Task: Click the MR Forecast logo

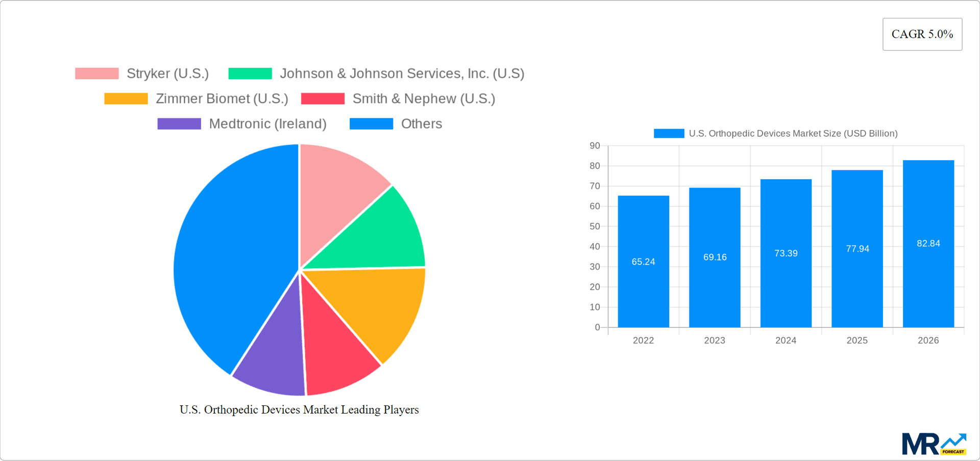Action: [933, 443]
